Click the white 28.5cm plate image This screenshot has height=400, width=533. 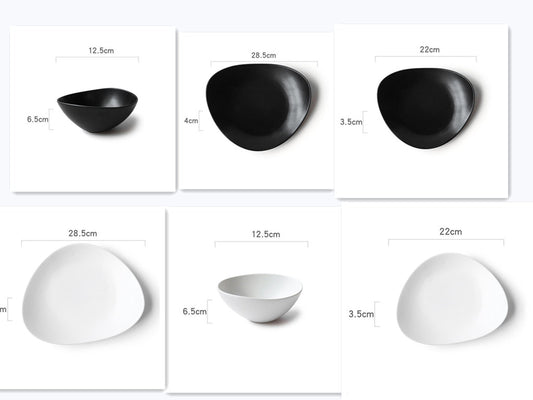pyautogui.click(x=83, y=294)
